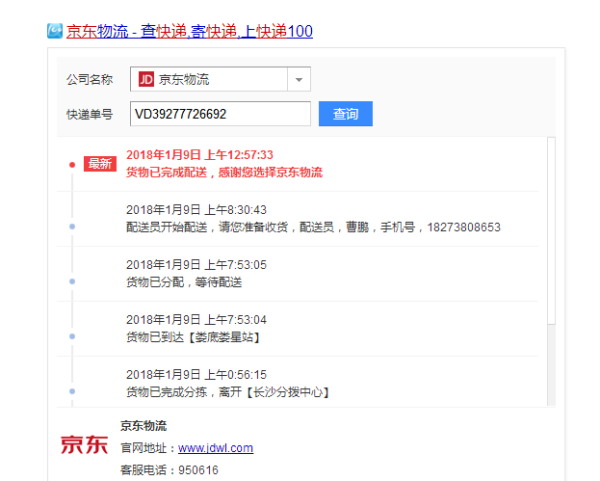Select the 上午0:56:15 timestamp
Image resolution: width=600 pixels, height=481 pixels.
coord(196,374)
